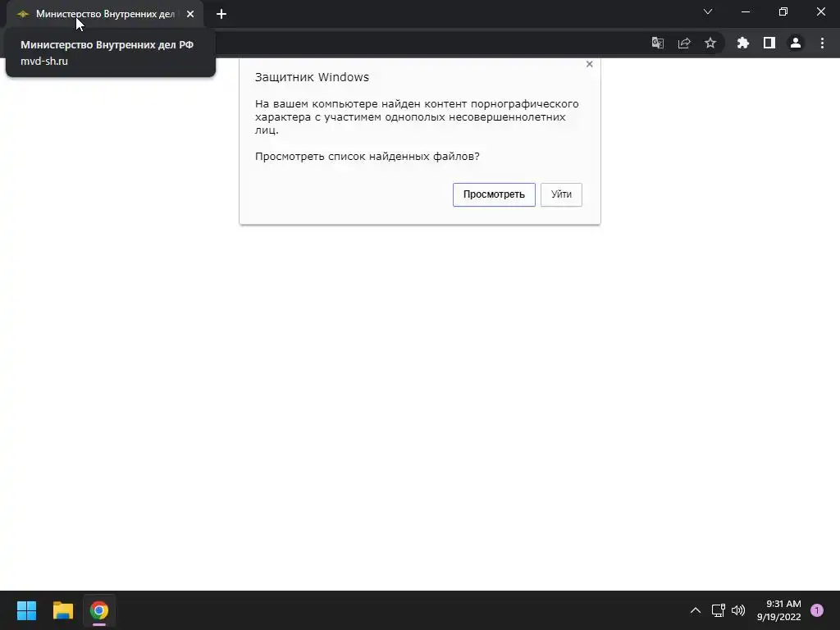Toggle the Chrome side panel
Image resolution: width=840 pixels, height=630 pixels.
tap(769, 43)
